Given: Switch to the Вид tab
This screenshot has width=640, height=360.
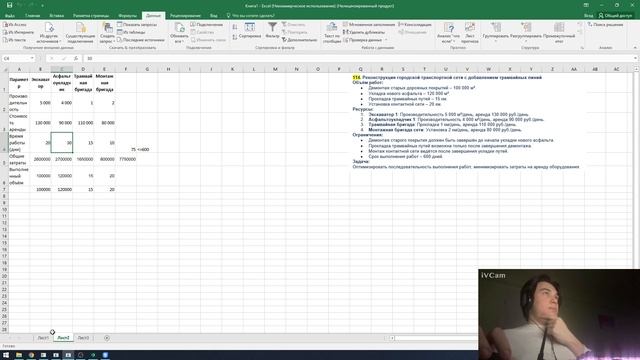Looking at the screenshot, I should click(213, 16).
